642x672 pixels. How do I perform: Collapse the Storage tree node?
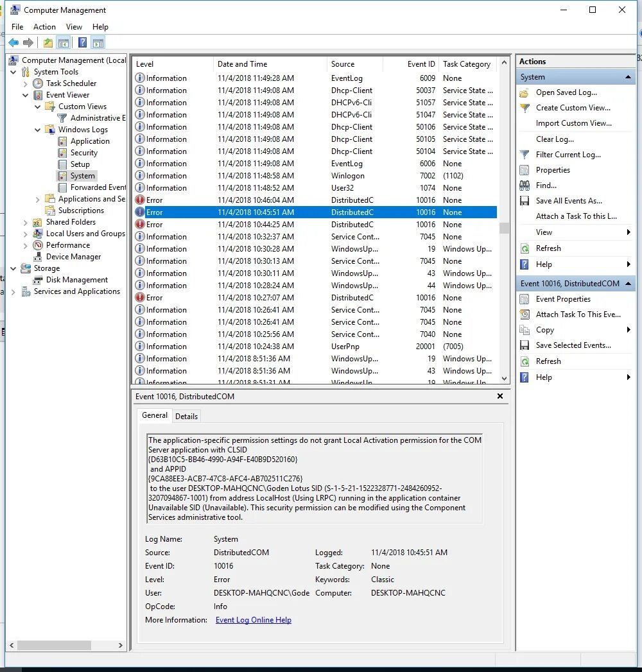pos(13,269)
